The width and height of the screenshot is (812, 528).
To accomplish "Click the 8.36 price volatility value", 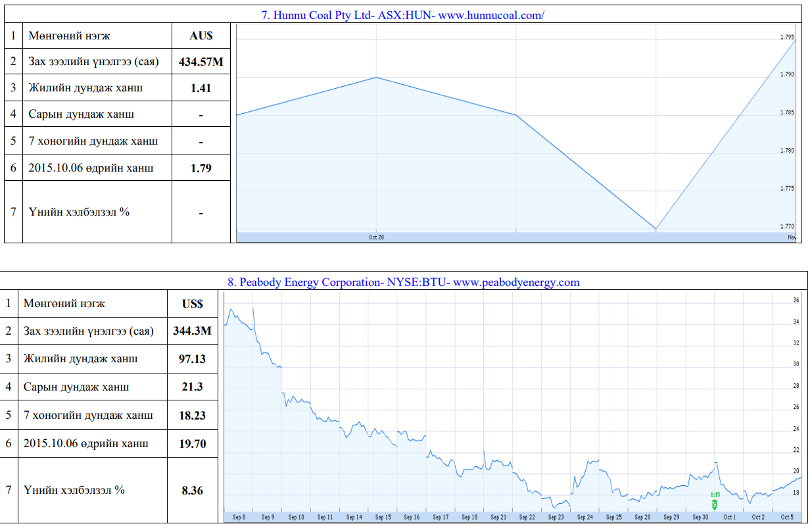I will pyautogui.click(x=192, y=490).
